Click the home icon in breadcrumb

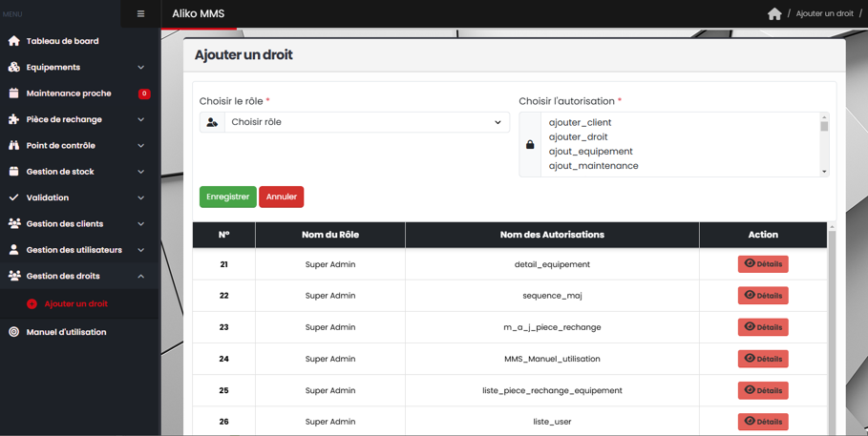774,14
